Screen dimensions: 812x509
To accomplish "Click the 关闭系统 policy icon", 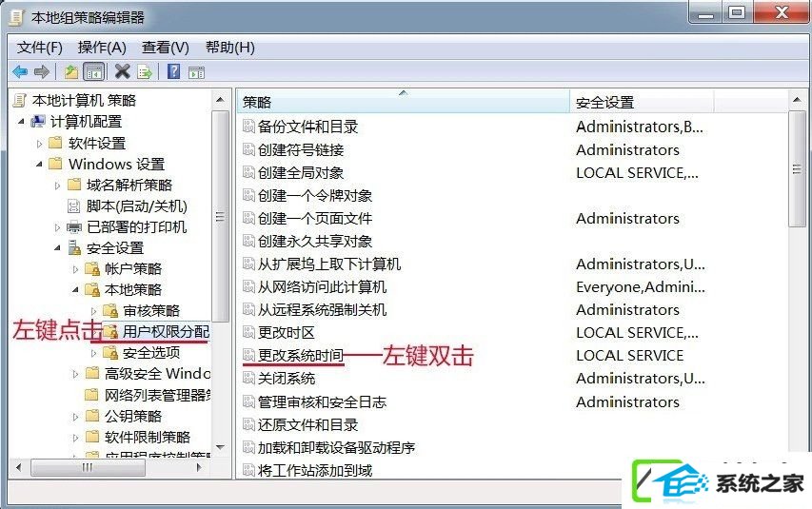I will click(248, 378).
